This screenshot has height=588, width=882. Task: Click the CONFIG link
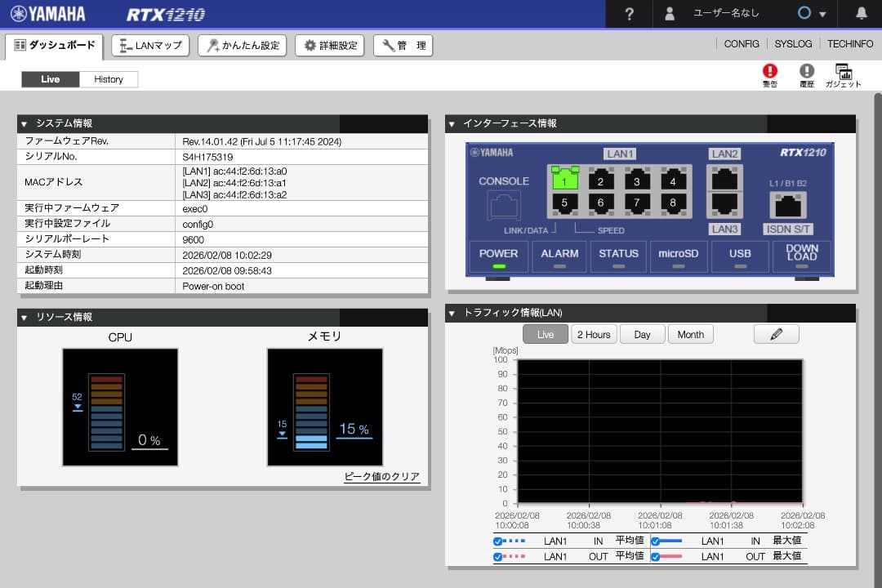click(741, 43)
